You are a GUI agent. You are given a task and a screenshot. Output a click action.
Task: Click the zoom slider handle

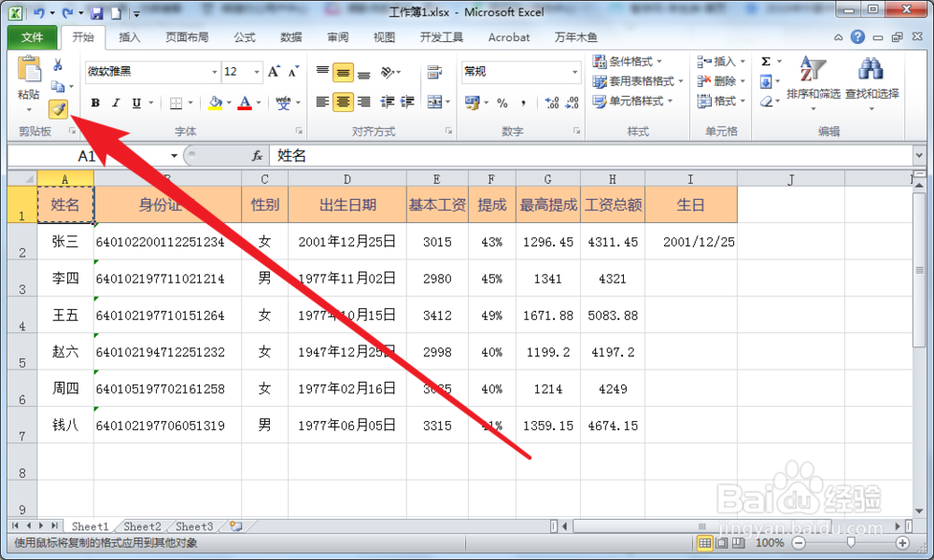(x=851, y=542)
